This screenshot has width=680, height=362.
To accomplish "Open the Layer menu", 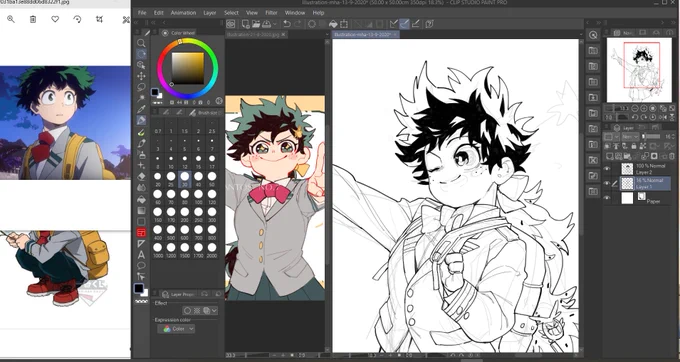I will pyautogui.click(x=209, y=13).
